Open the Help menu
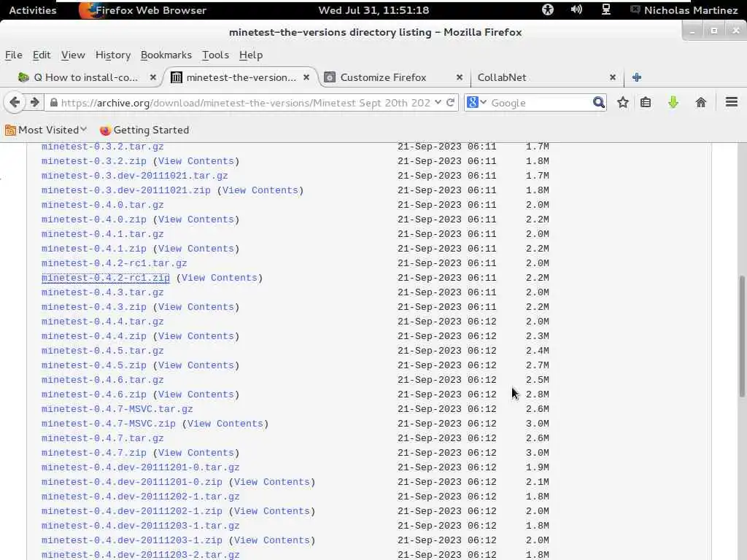This screenshot has height=560, width=747. 251,55
